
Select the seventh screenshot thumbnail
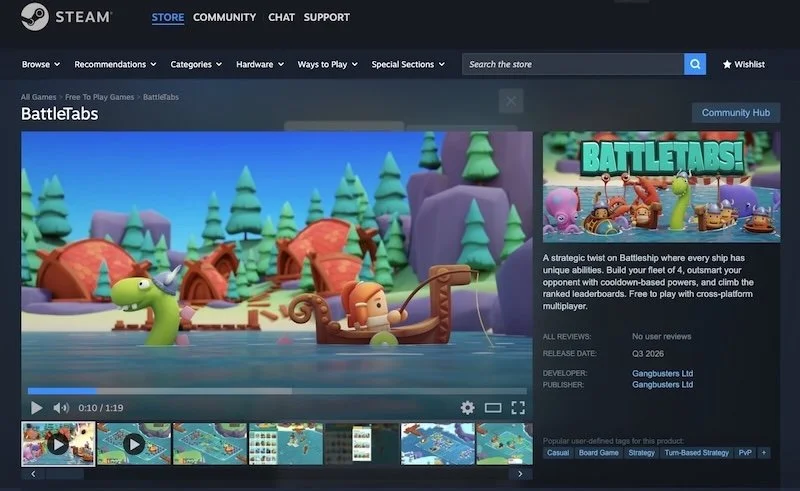(x=505, y=444)
